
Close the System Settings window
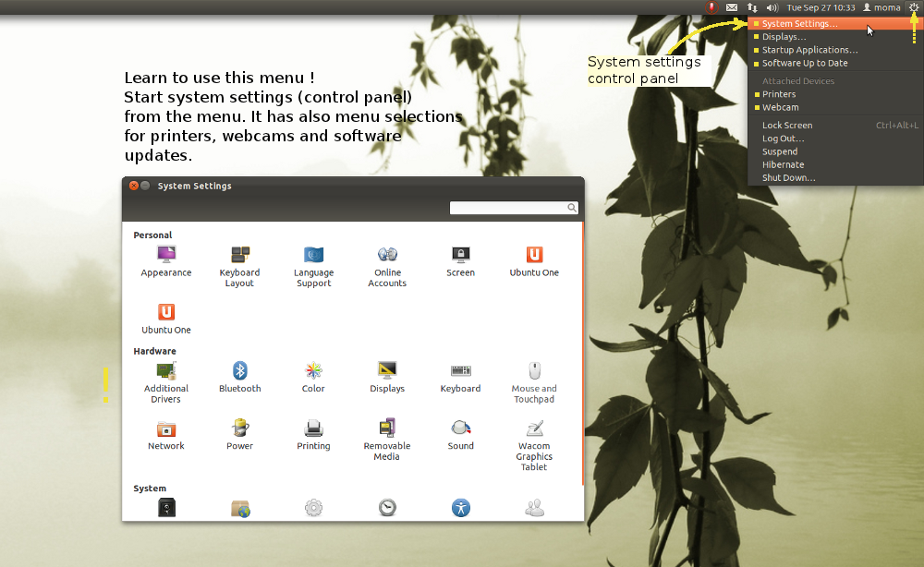[134, 186]
